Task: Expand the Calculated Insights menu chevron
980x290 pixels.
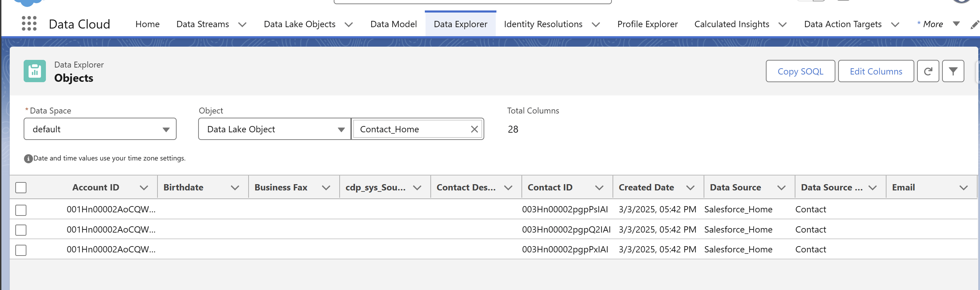Action: (x=783, y=25)
